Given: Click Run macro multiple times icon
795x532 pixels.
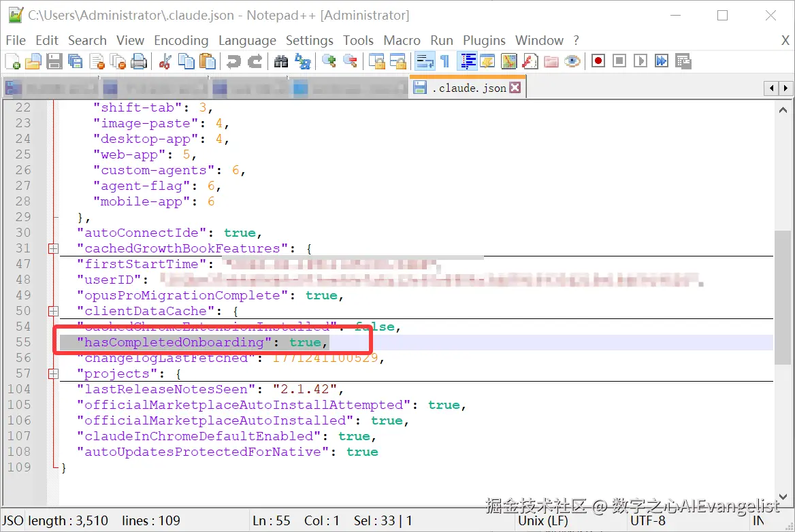Looking at the screenshot, I should pos(662,61).
